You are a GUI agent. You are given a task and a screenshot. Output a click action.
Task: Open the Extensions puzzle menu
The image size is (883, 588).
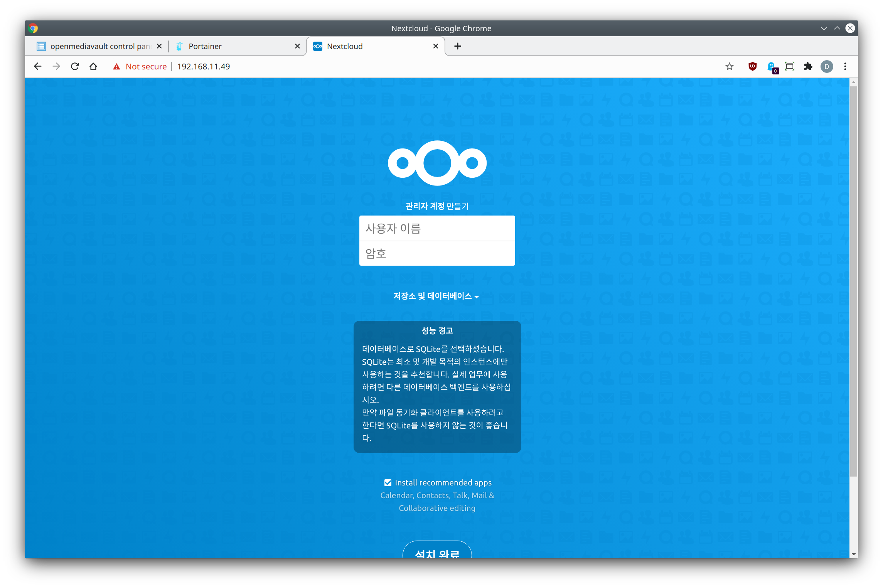tap(808, 66)
